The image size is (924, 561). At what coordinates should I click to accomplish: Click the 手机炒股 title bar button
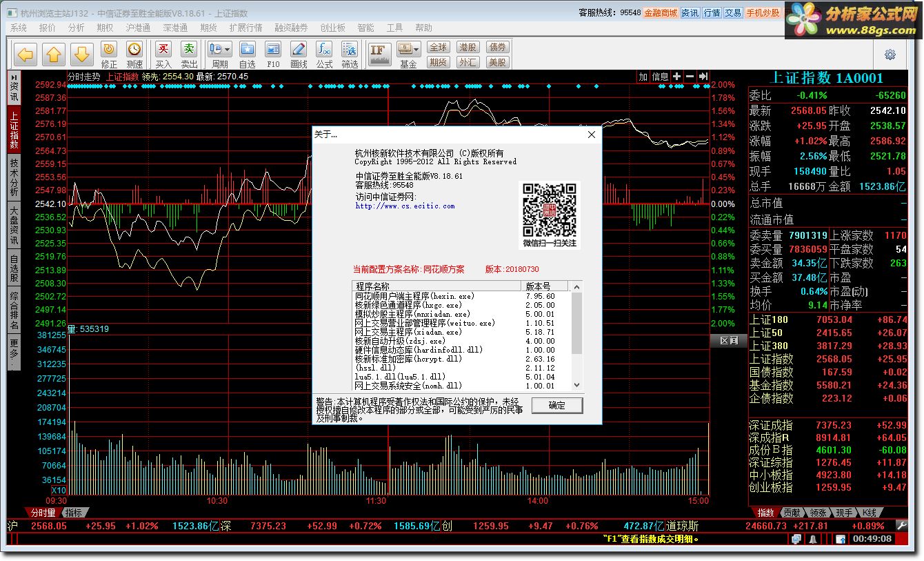coord(763,12)
